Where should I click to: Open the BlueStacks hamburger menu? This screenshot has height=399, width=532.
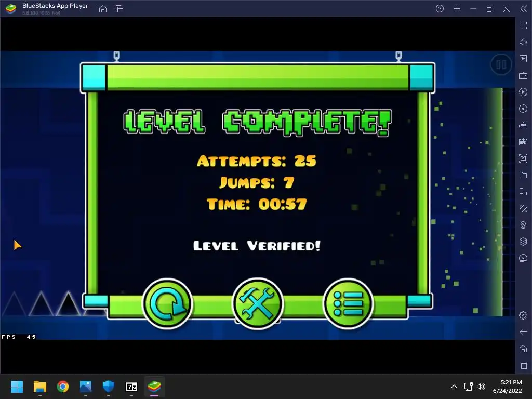pyautogui.click(x=457, y=9)
